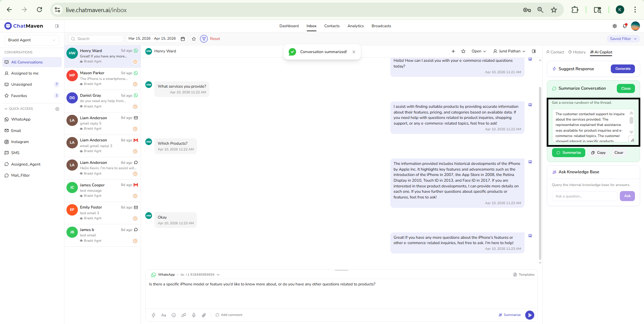Screen dimensions: 644x324
Task: Click Copy button under summary
Action: (598, 153)
